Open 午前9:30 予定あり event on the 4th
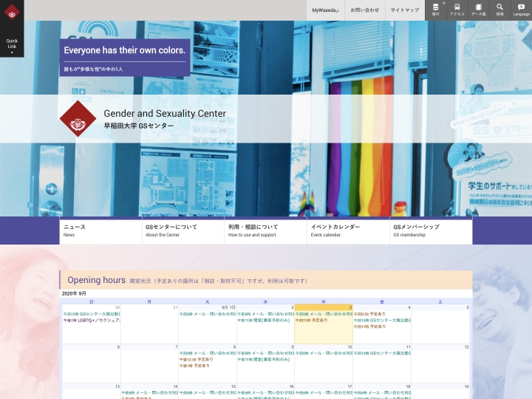 [370, 314]
